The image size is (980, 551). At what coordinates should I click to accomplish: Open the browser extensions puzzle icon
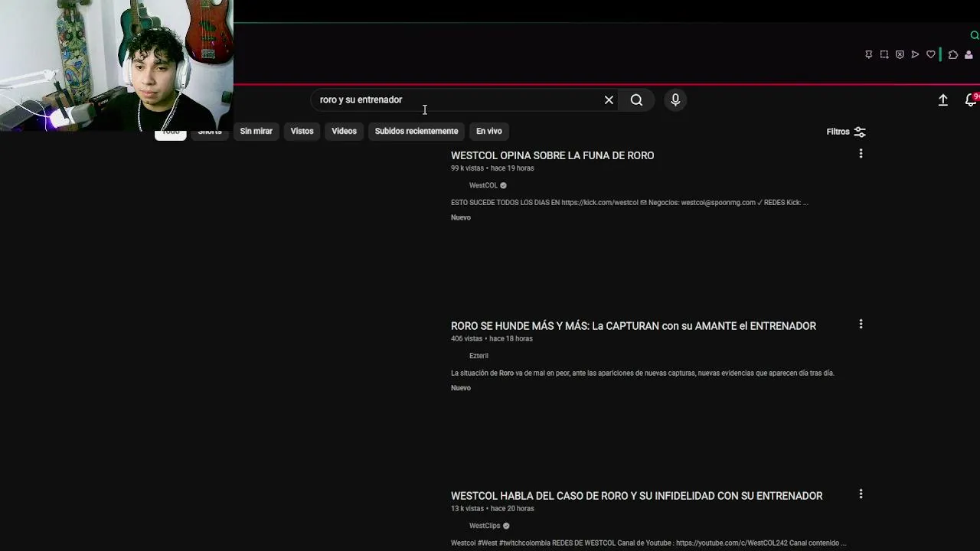(953, 55)
